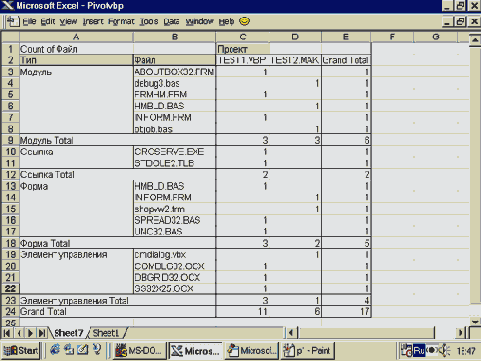Click the vertical scrollbar down arrow
Image resolution: width=481 pixels, height=361 pixels.
pos(475,321)
